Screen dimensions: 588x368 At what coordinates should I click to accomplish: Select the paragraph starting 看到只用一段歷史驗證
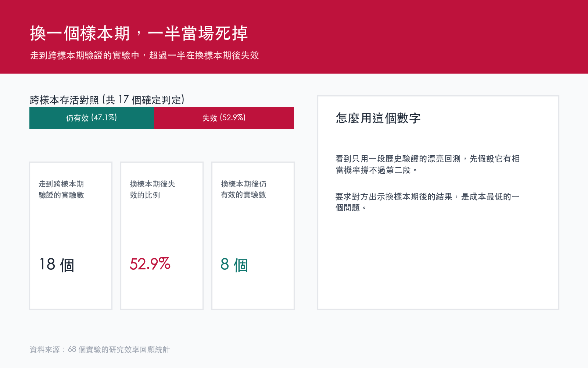coord(427,164)
